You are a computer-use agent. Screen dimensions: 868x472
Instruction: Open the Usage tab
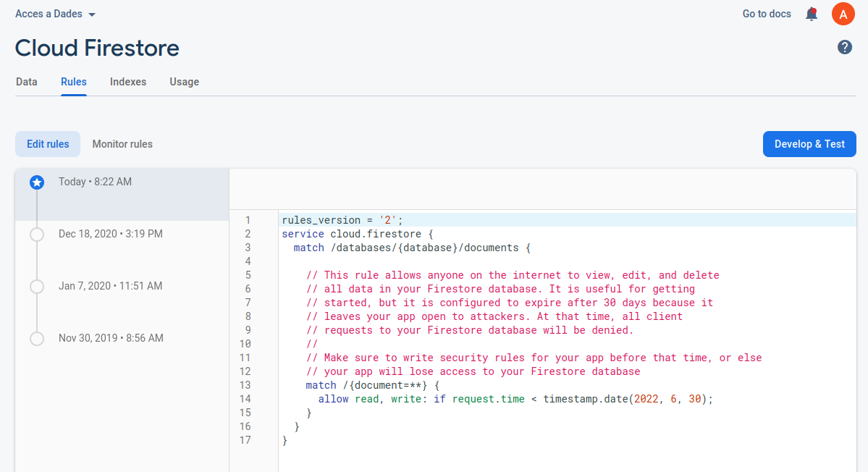tap(184, 82)
